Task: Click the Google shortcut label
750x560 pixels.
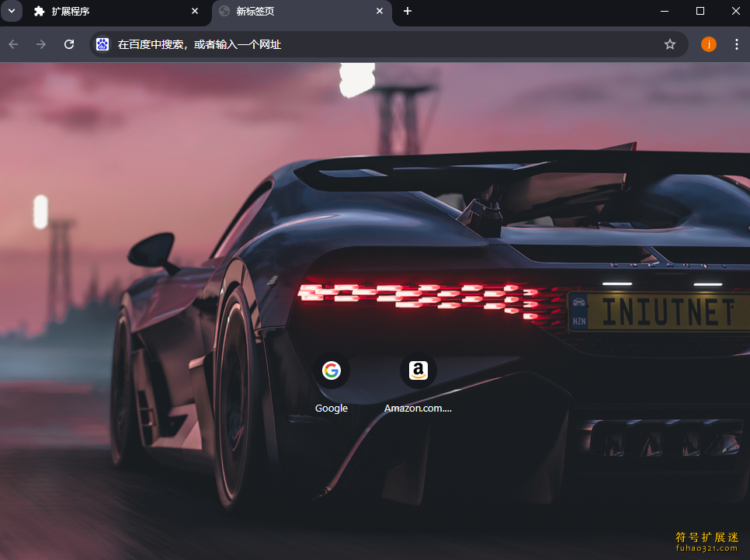Action: 331,409
